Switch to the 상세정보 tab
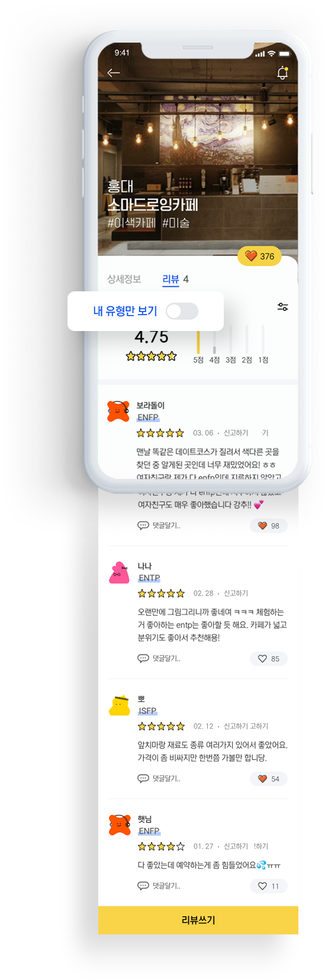Image resolution: width=328 pixels, height=980 pixels. pyautogui.click(x=124, y=279)
